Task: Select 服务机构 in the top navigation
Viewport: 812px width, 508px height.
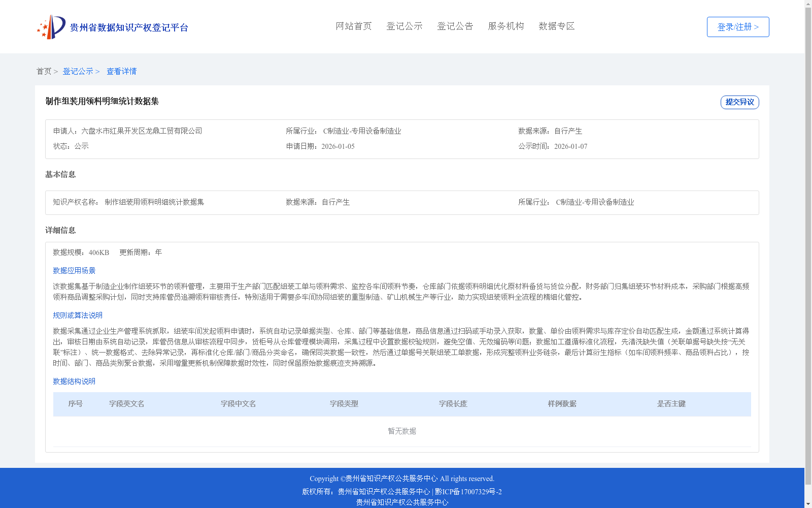Action: 506,26
